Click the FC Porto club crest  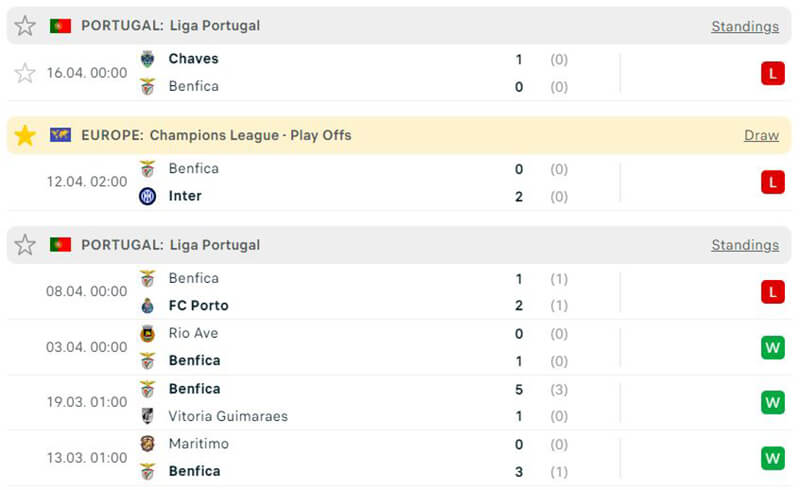coord(148,306)
